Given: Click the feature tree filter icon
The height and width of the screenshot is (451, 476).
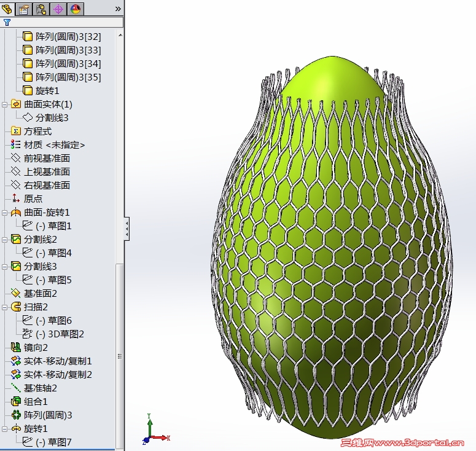Looking at the screenshot, I should (7, 22).
